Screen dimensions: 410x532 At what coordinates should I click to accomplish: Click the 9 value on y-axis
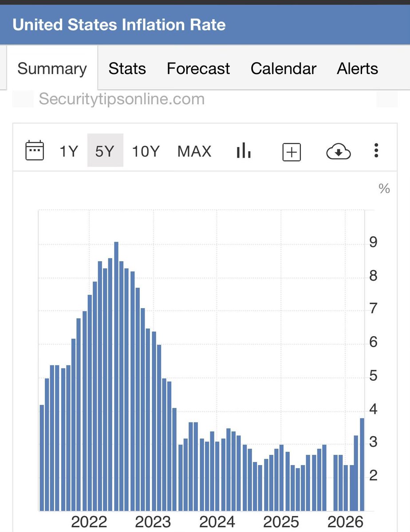pyautogui.click(x=374, y=243)
